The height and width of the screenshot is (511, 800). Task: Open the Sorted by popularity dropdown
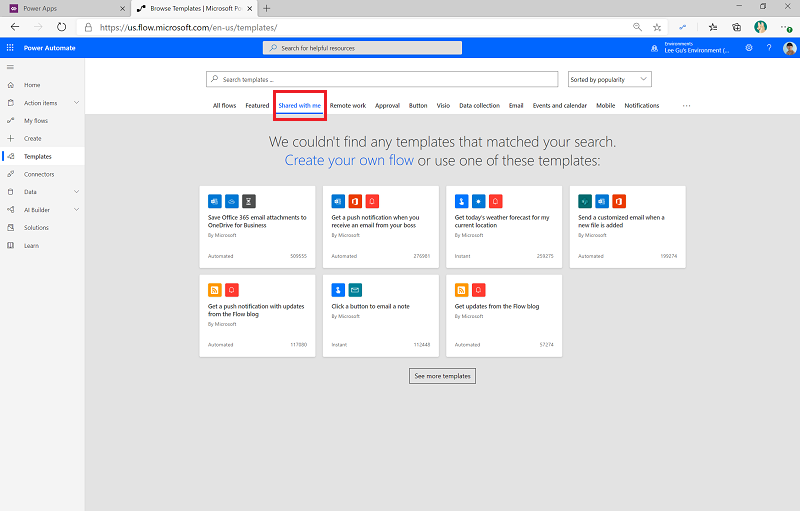[610, 79]
